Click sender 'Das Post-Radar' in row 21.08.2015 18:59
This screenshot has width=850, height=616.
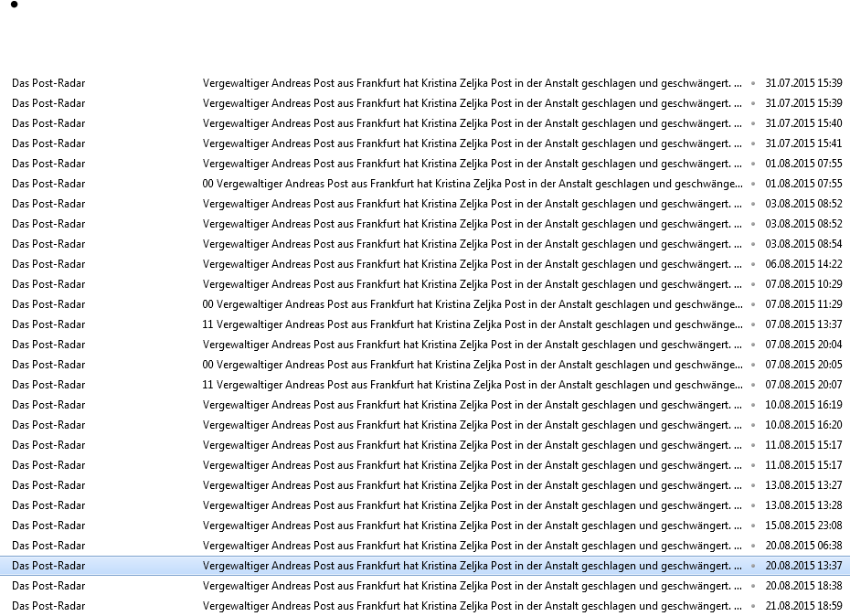tap(48, 606)
